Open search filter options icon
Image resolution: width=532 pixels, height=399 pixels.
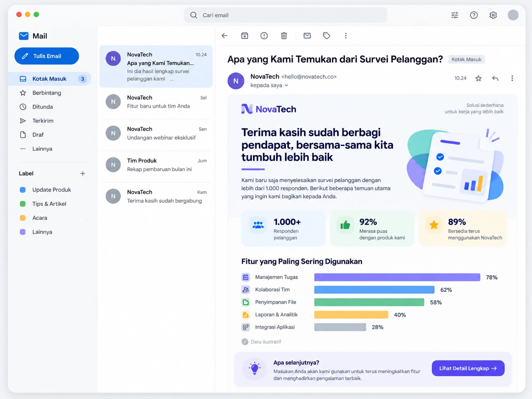455,15
